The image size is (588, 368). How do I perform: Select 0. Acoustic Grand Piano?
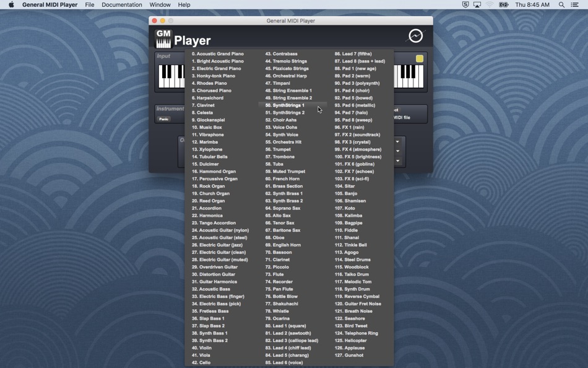point(217,54)
